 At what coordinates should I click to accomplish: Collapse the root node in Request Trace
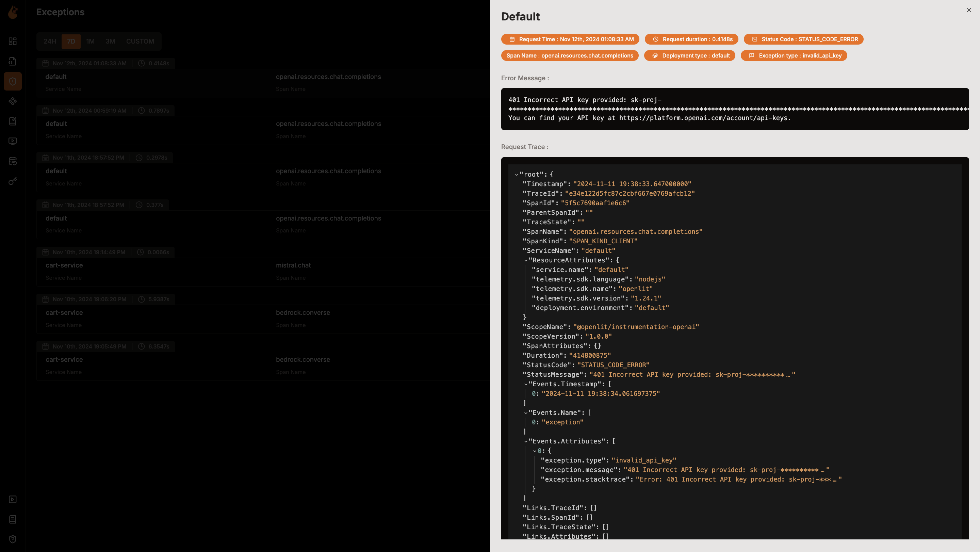[x=517, y=174]
